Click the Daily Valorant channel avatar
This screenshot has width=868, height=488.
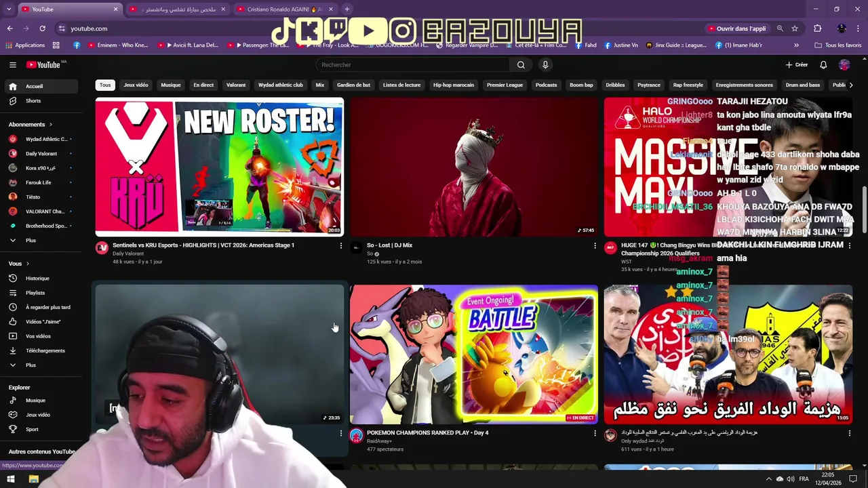pyautogui.click(x=102, y=247)
